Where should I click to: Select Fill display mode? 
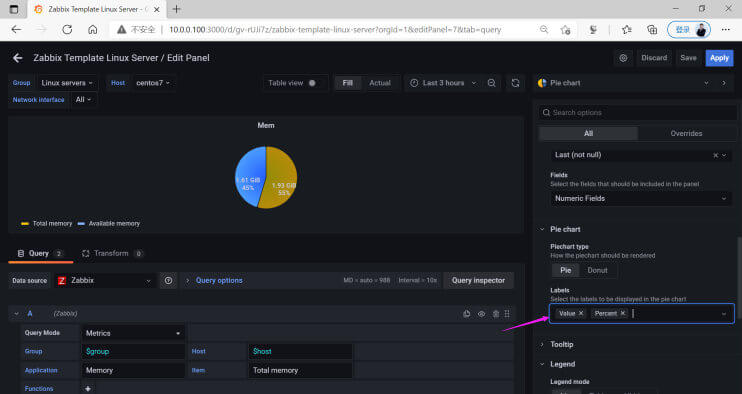[347, 83]
